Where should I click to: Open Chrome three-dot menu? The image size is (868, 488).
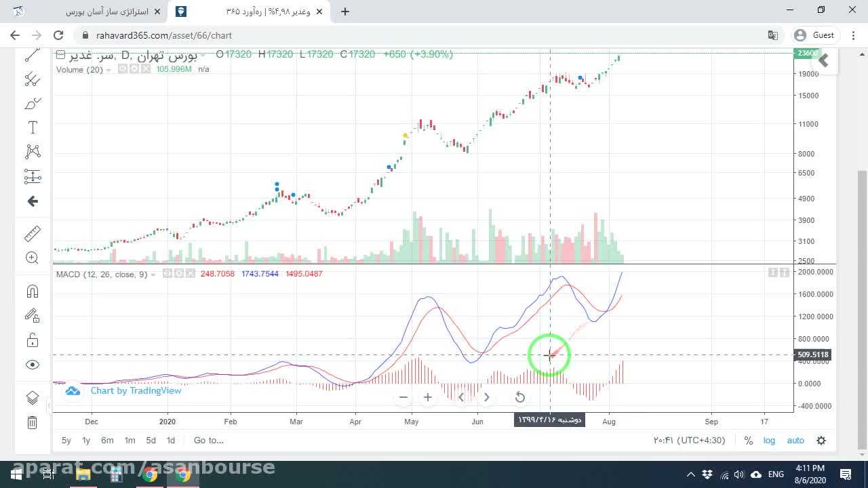852,35
